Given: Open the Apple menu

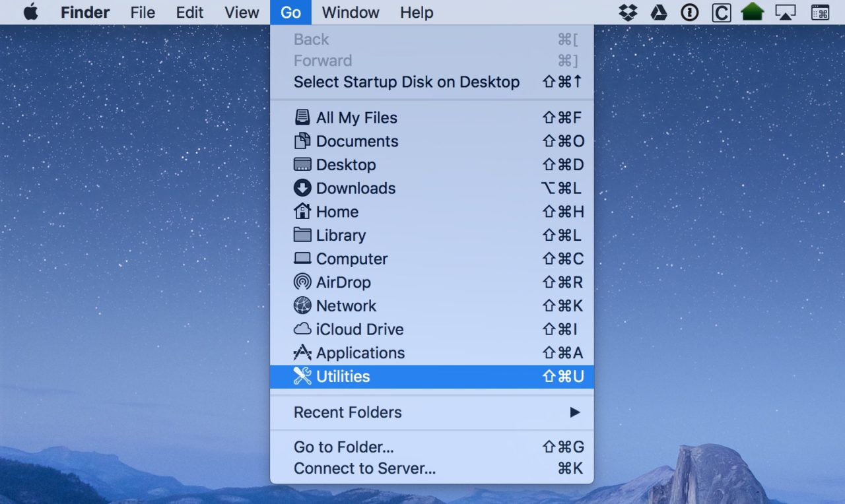Looking at the screenshot, I should coord(30,12).
